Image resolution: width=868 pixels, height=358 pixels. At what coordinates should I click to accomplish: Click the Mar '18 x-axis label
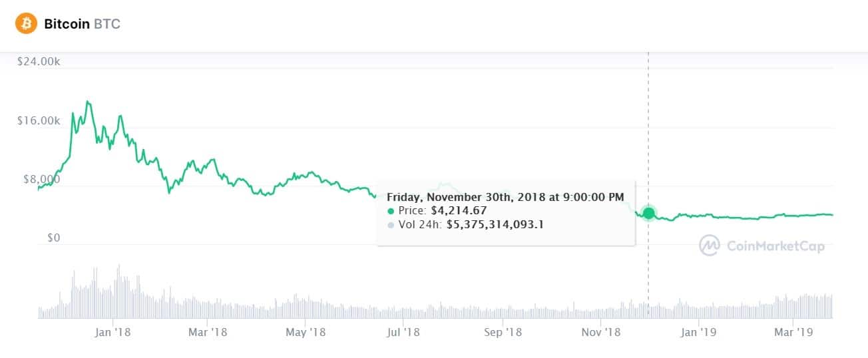[x=208, y=331]
